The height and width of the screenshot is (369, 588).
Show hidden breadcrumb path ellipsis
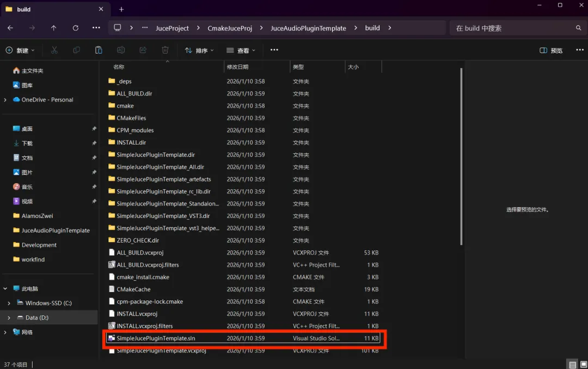pyautogui.click(x=145, y=28)
